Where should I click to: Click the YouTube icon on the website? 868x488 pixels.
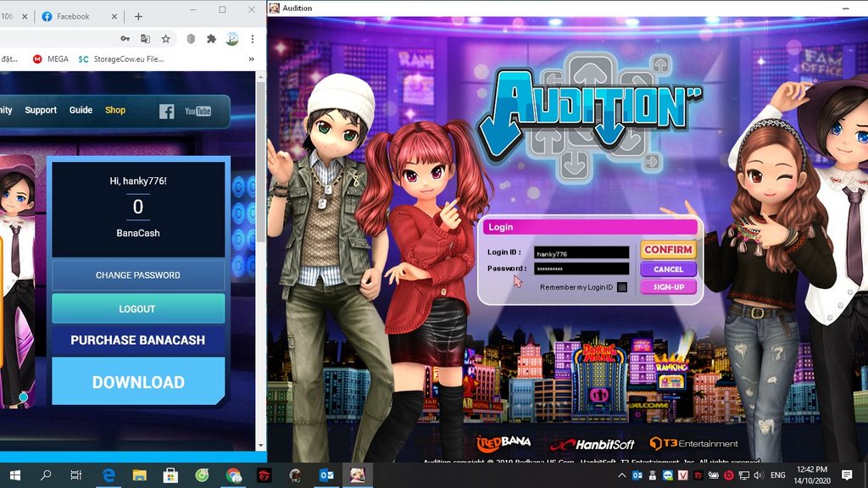pyautogui.click(x=198, y=111)
